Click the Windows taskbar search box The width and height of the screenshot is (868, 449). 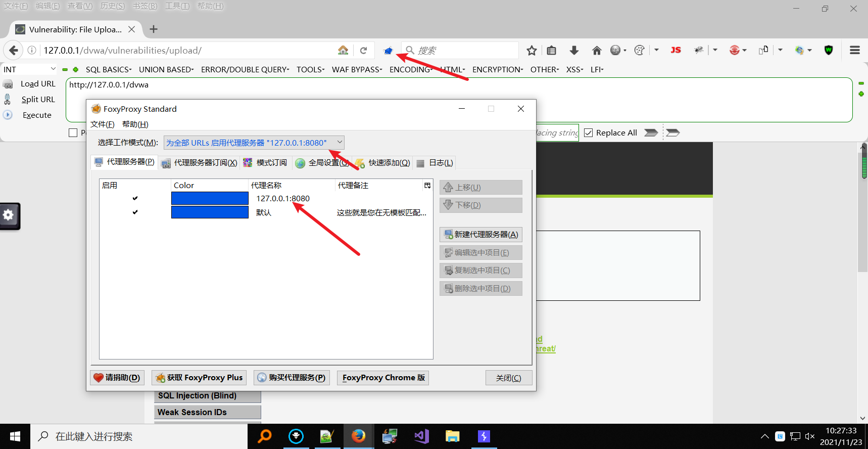[139, 436]
